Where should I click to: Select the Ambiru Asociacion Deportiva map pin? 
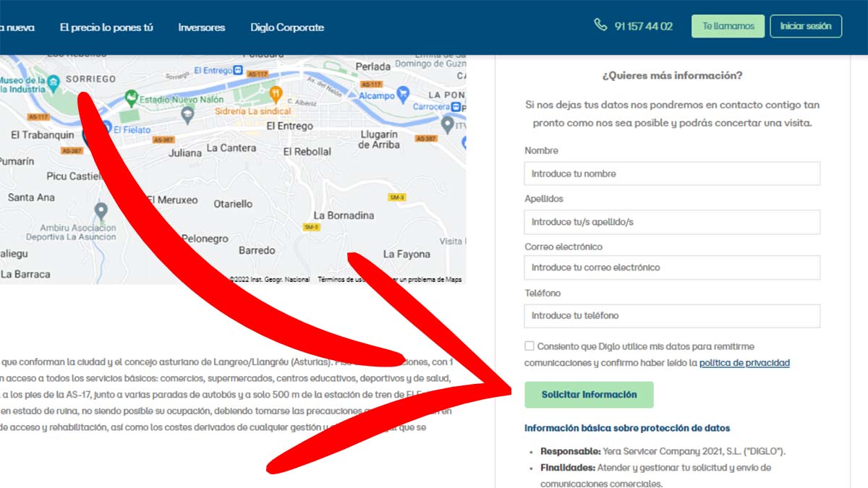tap(101, 210)
